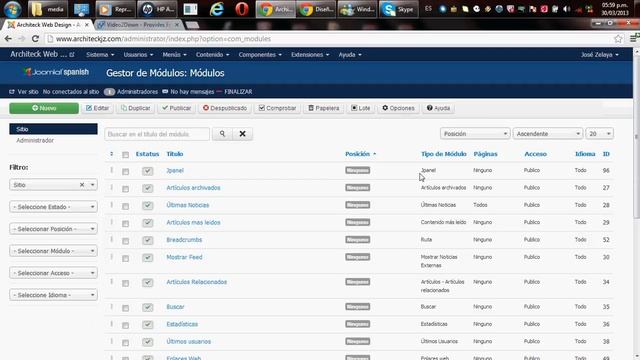Select the Breadcrumbs row checkbox
The height and width of the screenshot is (360, 640).
[x=125, y=241]
